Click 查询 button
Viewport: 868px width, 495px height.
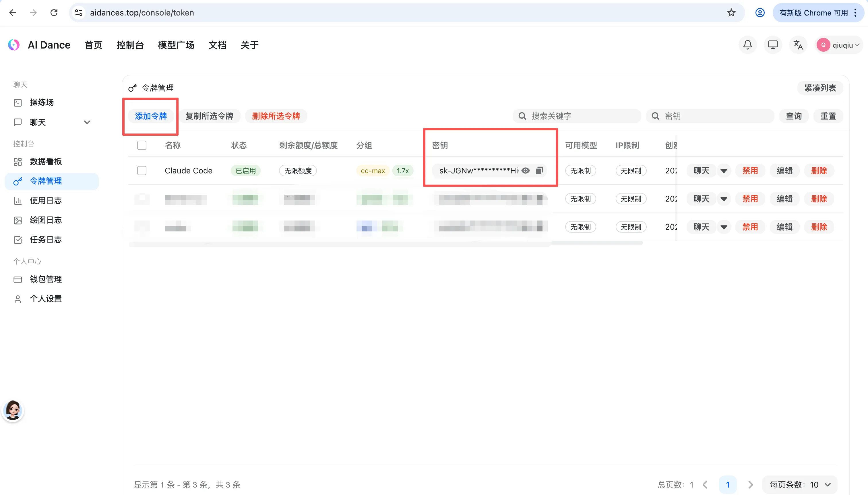pos(794,116)
